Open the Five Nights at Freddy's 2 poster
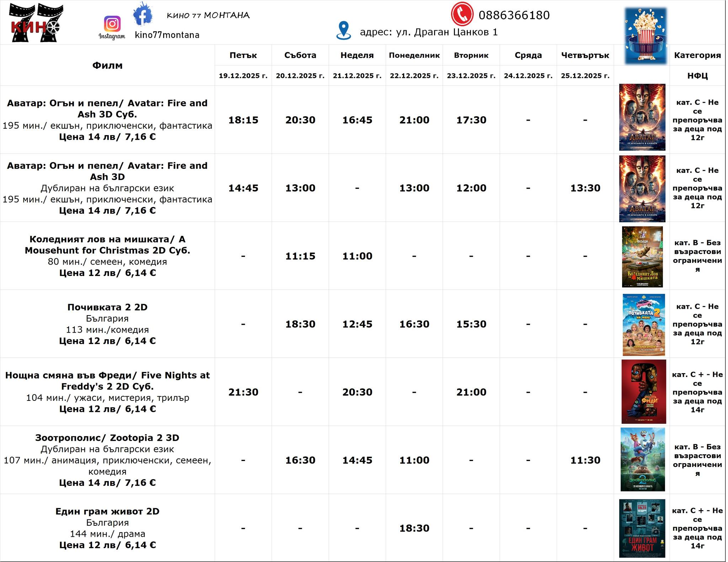The height and width of the screenshot is (562, 728). (x=643, y=392)
